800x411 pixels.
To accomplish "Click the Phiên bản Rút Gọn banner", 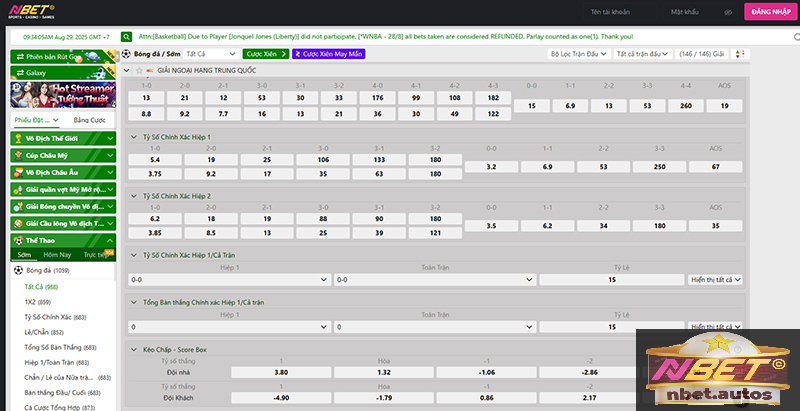I will tap(61, 57).
